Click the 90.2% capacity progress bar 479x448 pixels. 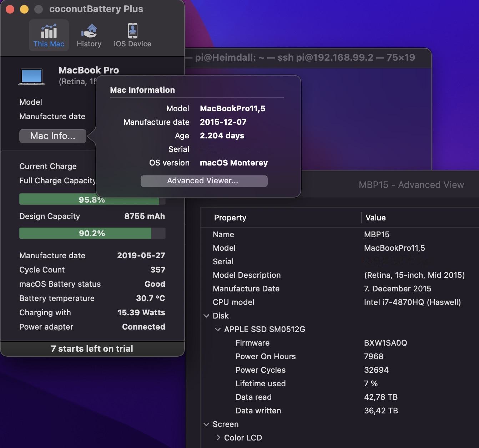92,233
